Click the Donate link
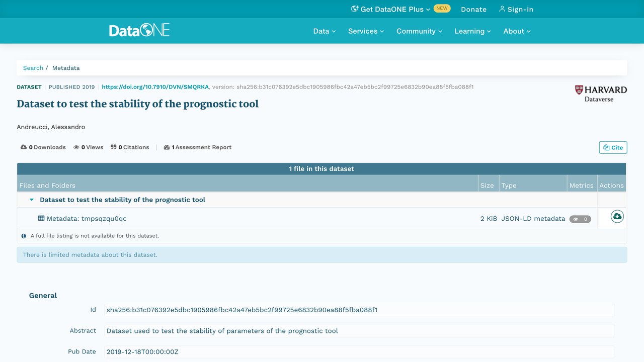644x362 pixels. pyautogui.click(x=473, y=9)
